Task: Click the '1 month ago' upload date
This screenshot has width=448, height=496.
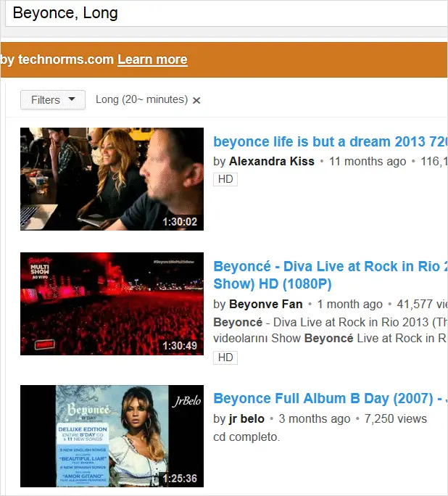Action: coord(349,304)
